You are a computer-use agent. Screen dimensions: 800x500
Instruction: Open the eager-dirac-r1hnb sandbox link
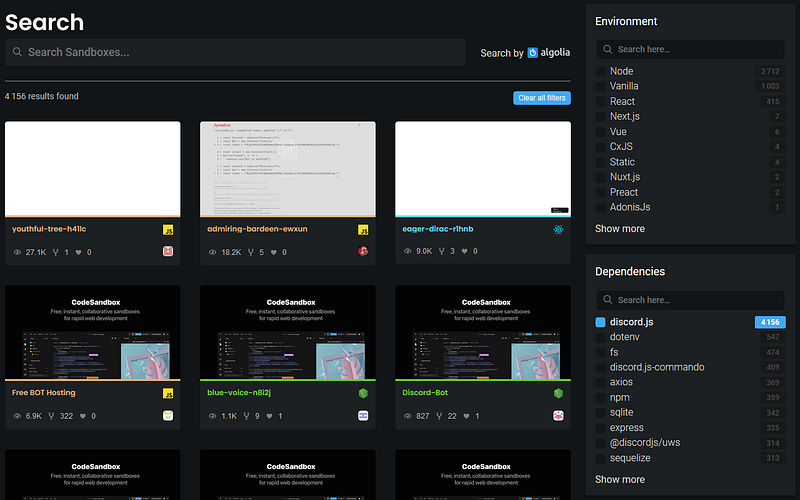click(438, 229)
